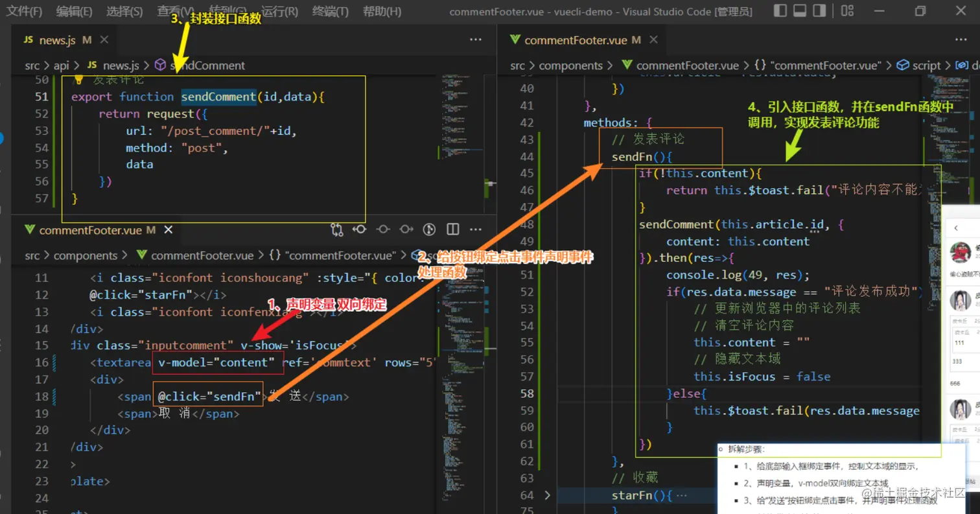Click sendComment function name on line 51
980x514 pixels.
coord(218,97)
